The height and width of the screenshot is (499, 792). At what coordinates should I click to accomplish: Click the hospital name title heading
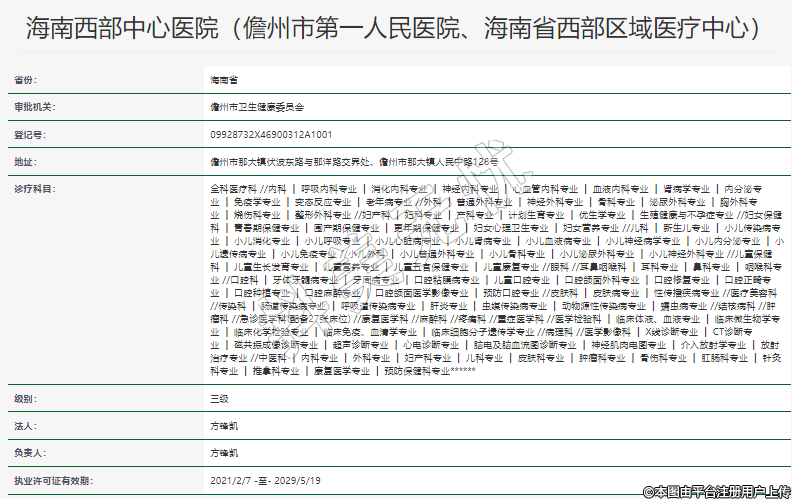point(392,28)
